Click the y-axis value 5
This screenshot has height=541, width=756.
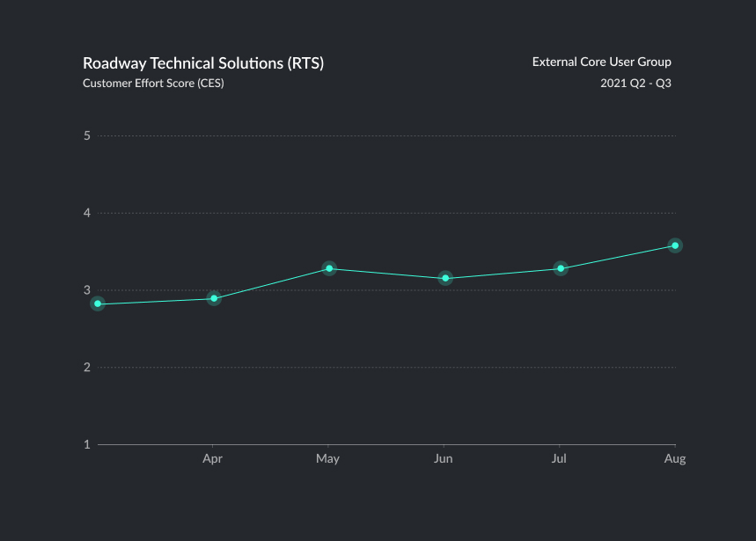[87, 135]
